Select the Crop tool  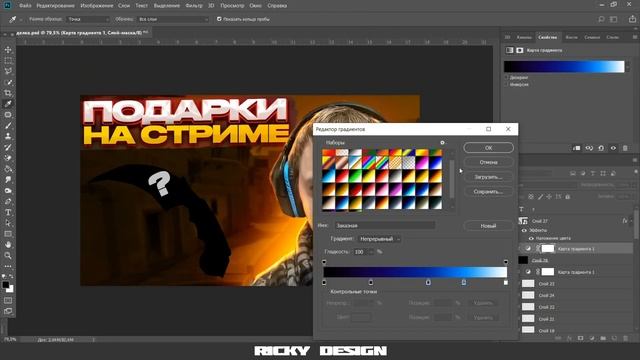click(x=8, y=93)
